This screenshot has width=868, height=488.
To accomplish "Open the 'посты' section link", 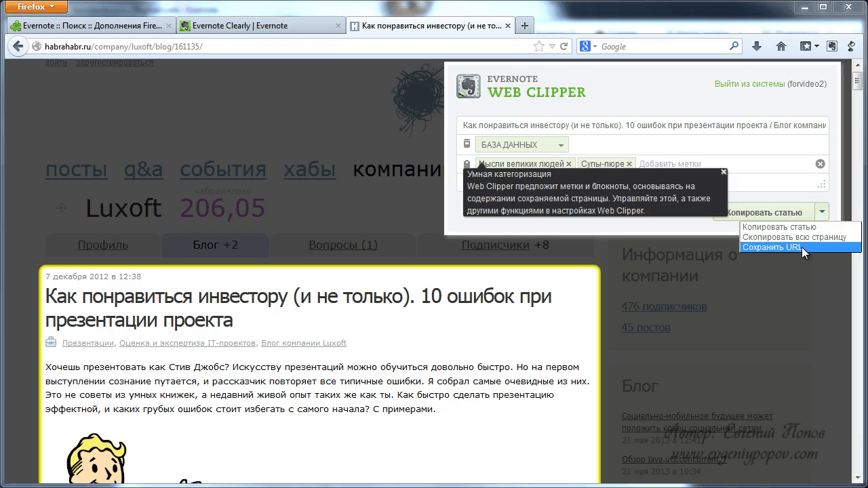I will coord(77,169).
